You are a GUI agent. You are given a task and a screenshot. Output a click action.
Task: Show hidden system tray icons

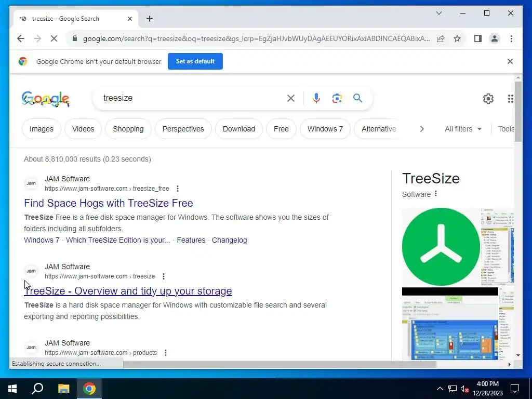[440, 389]
